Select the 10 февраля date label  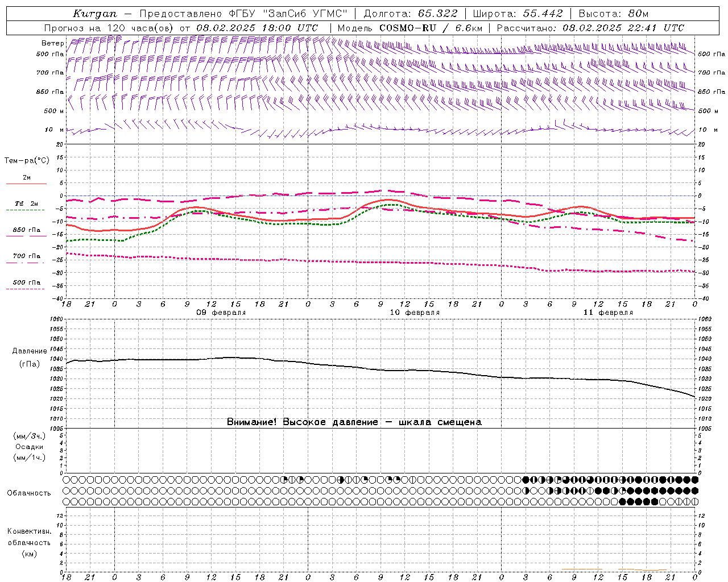415,313
